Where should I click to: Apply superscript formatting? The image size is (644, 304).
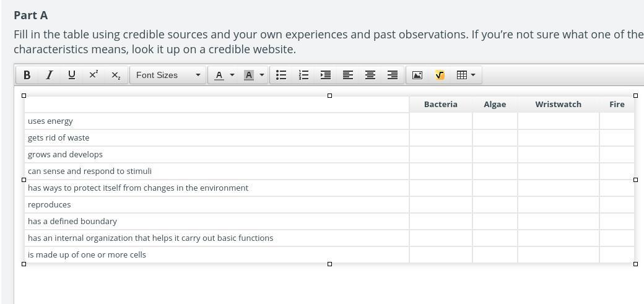point(94,75)
